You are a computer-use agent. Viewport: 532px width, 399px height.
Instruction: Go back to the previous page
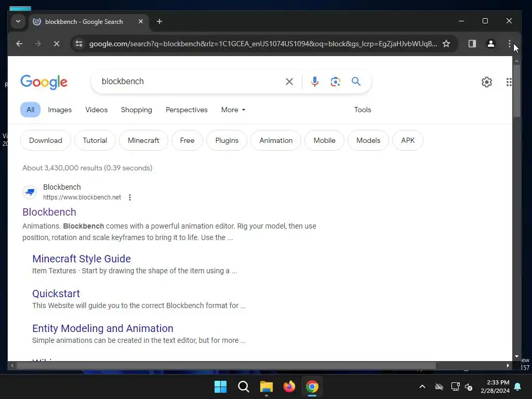coord(19,44)
